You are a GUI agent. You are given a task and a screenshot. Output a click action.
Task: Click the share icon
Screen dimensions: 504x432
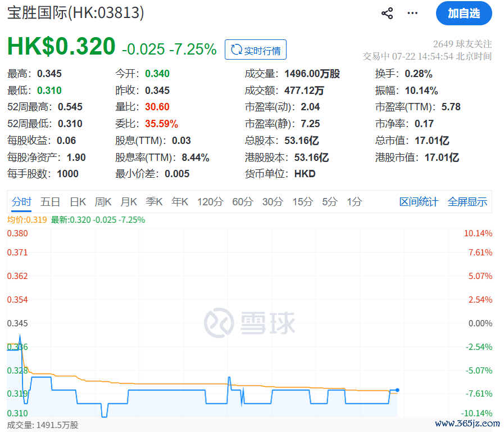pos(387,13)
